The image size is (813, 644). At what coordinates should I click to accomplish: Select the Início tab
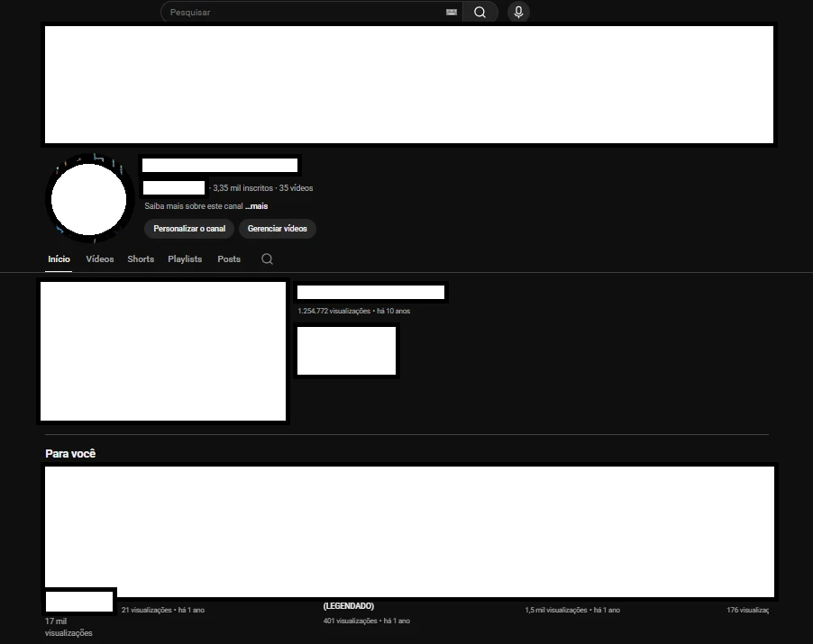pyautogui.click(x=59, y=259)
